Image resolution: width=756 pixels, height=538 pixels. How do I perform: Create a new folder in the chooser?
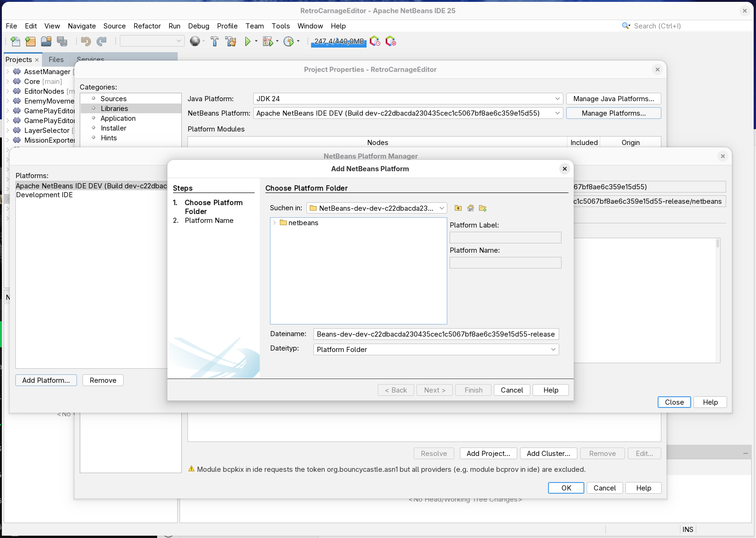[483, 208]
